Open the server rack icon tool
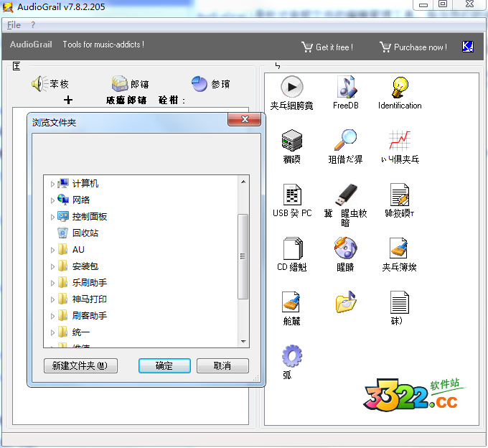The height and width of the screenshot is (448, 488). point(292,141)
